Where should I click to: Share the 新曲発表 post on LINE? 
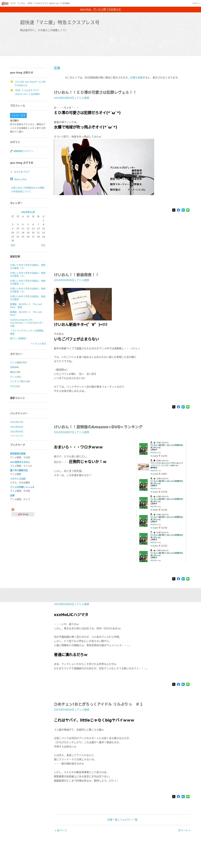click(188, 407)
